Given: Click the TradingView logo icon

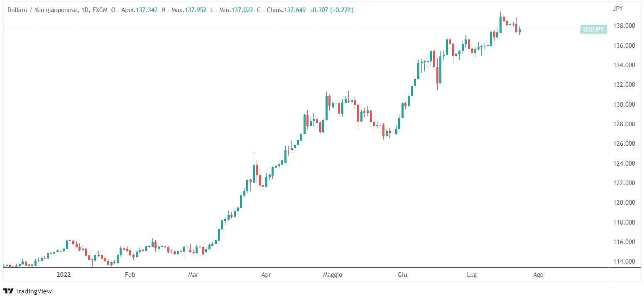Looking at the screenshot, I should [x=8, y=291].
